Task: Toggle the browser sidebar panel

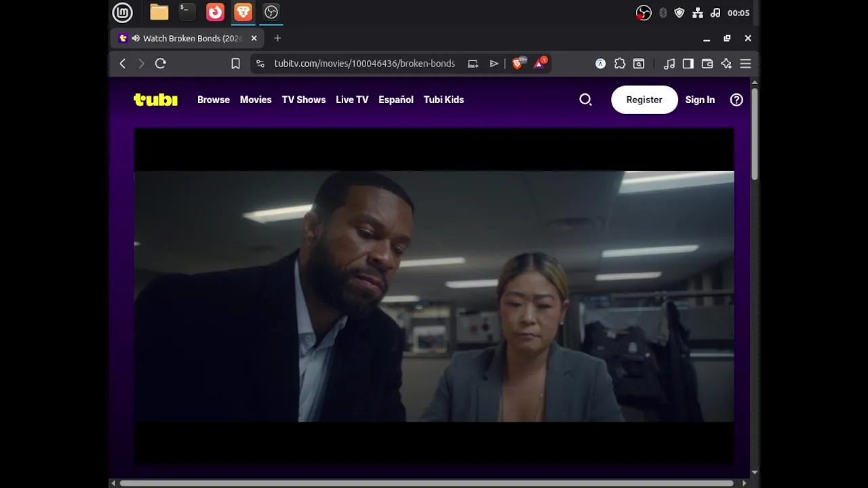Action: pos(688,64)
